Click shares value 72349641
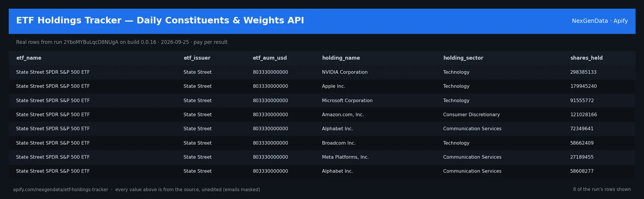Image resolution: width=644 pixels, height=199 pixels. pyautogui.click(x=582, y=129)
